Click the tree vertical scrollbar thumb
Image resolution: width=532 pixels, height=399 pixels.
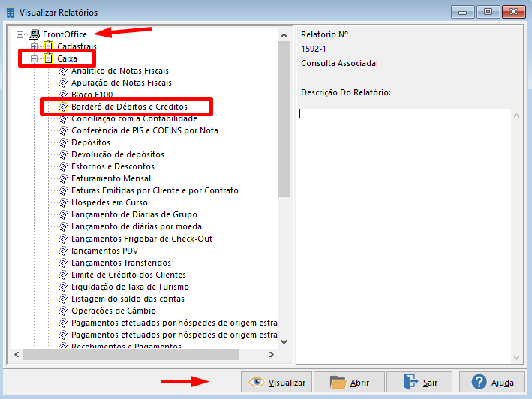pyautogui.click(x=284, y=119)
